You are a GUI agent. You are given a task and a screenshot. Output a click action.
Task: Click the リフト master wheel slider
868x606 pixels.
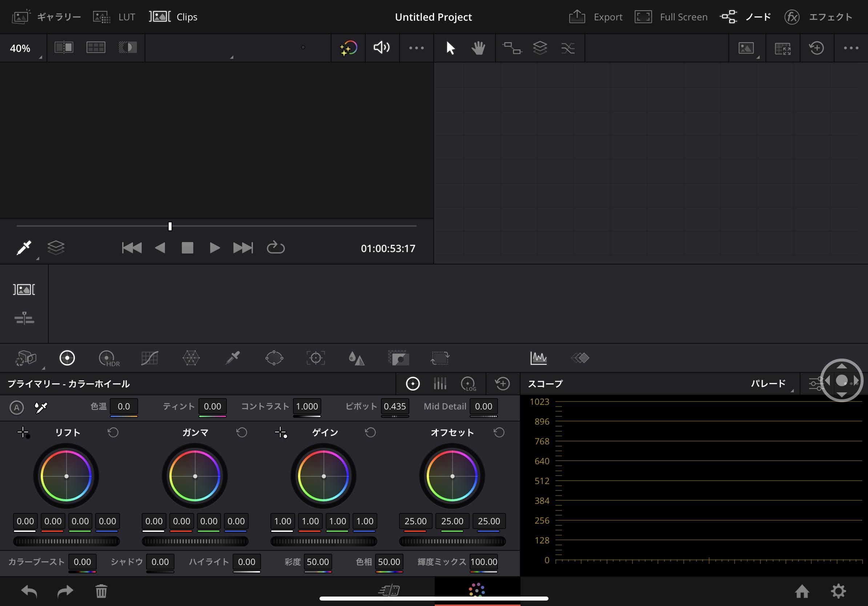[67, 541]
